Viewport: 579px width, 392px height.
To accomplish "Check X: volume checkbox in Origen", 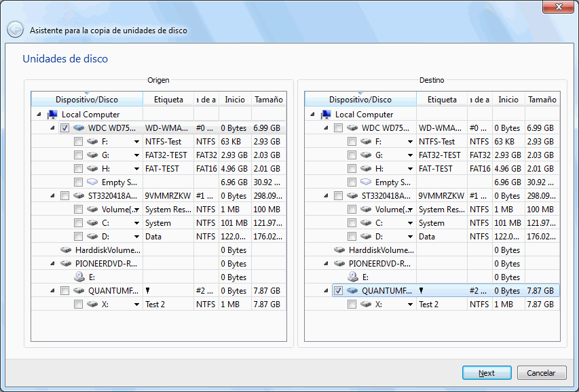I will click(x=78, y=304).
